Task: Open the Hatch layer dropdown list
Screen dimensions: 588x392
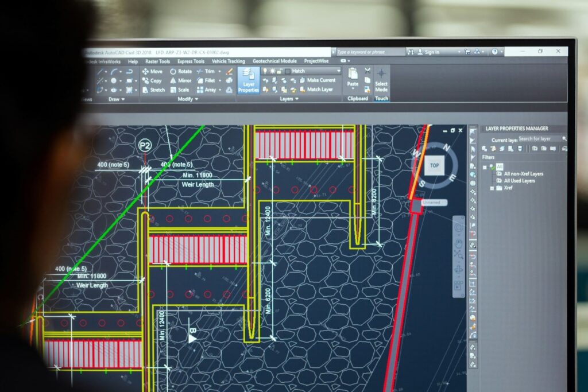Action: (x=338, y=71)
